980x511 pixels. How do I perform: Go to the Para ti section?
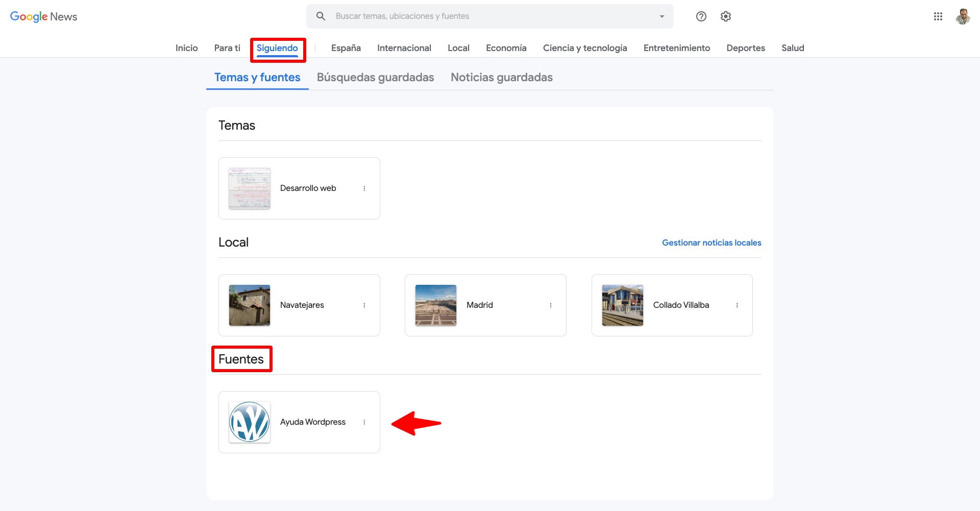227,48
